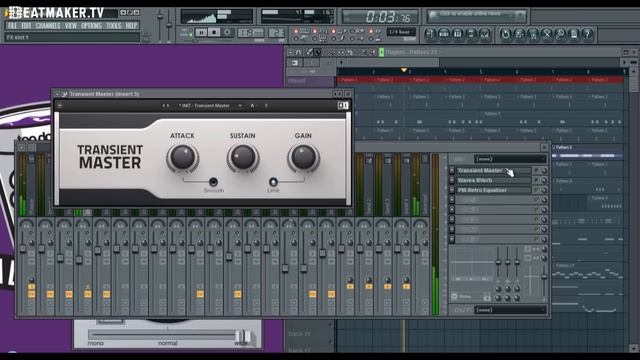Open the Playlist window options arrow
The height and width of the screenshot is (360, 640).
click(x=291, y=52)
